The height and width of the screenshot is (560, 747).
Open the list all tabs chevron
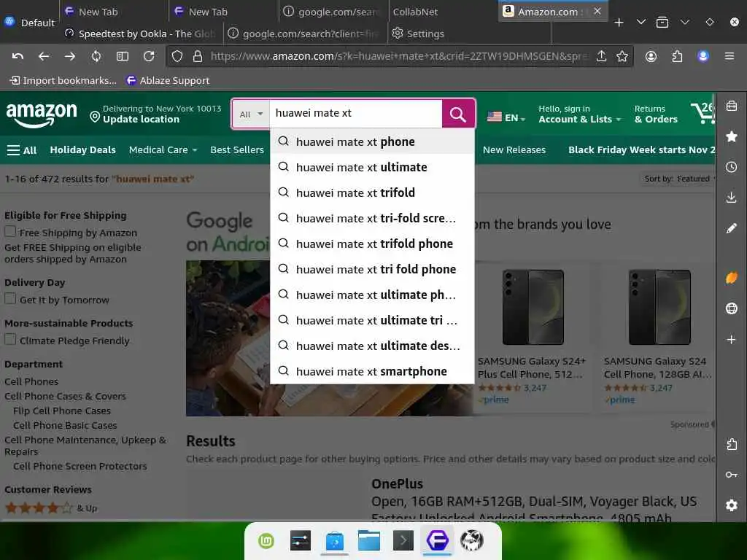click(x=641, y=23)
